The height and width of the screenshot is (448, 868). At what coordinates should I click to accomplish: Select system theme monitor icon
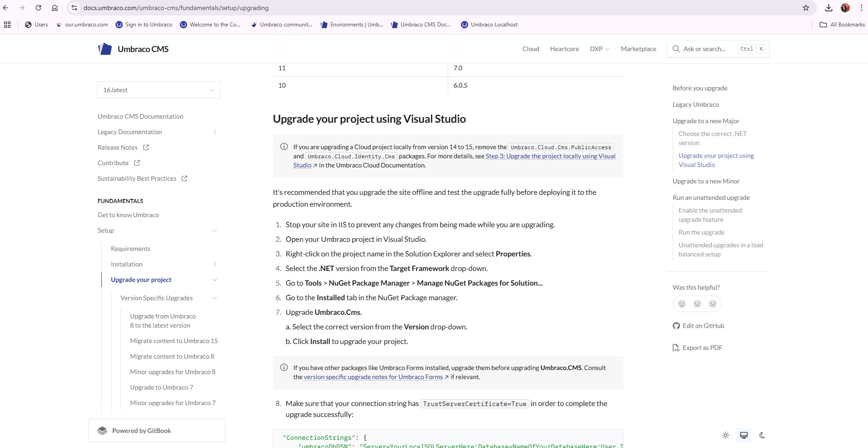click(744, 435)
